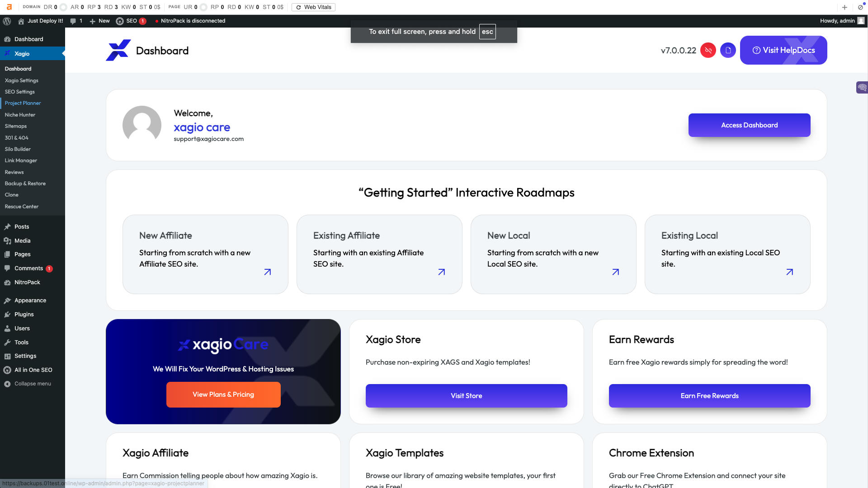Click version v7.0.0.22 text
Image resolution: width=868 pixels, height=488 pixels.
coord(678,51)
